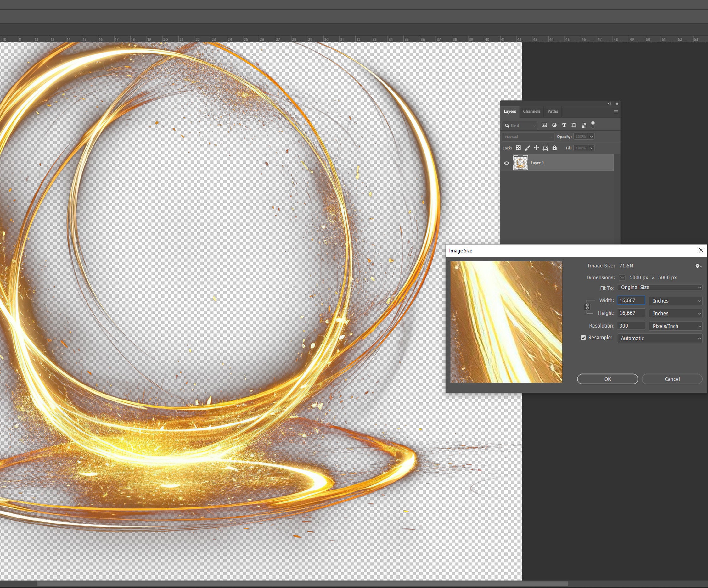Confirm with the OK button
The height and width of the screenshot is (588, 708).
click(607, 379)
